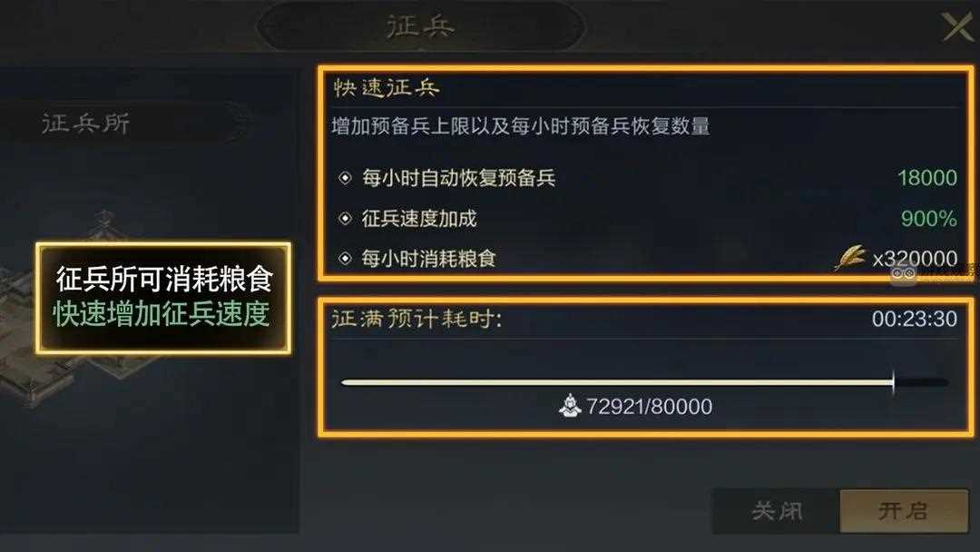
Task: Click the grain wheat icon
Action: coord(850,258)
